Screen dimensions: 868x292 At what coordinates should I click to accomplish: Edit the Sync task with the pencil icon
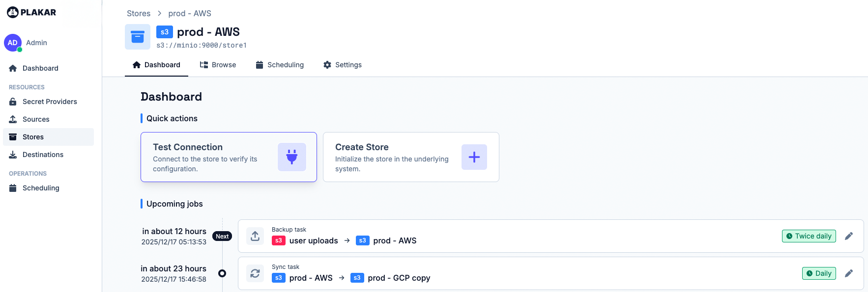tap(849, 273)
